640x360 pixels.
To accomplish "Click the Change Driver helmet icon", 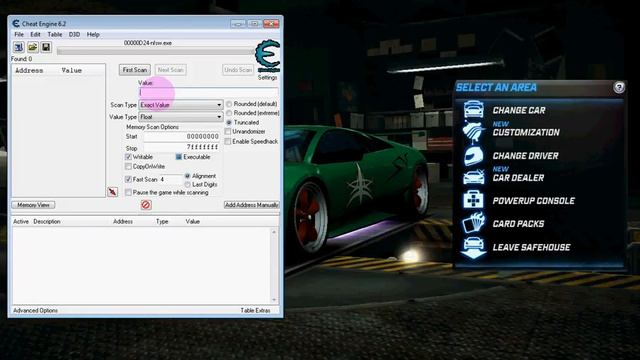I will (x=473, y=156).
